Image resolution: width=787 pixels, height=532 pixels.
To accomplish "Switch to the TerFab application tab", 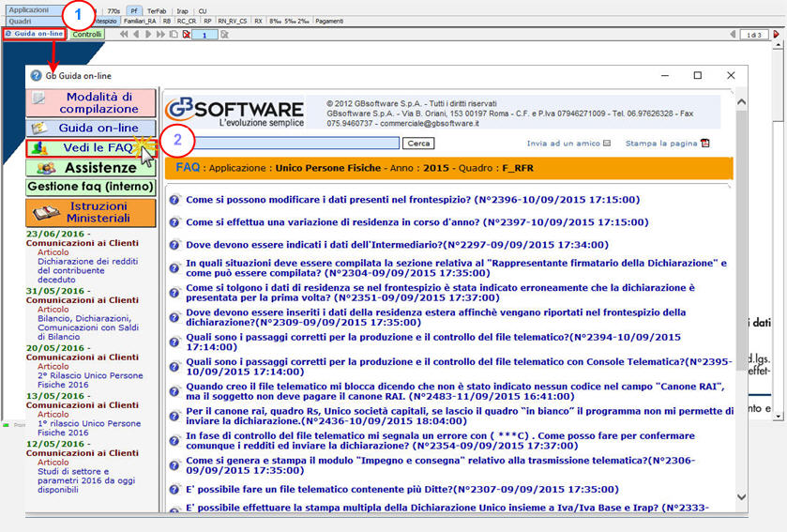I will pyautogui.click(x=157, y=10).
